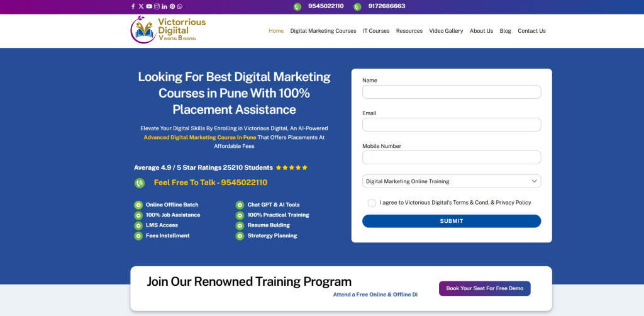Open the YouTube channel icon
This screenshot has width=644, height=316.
pyautogui.click(x=149, y=6)
